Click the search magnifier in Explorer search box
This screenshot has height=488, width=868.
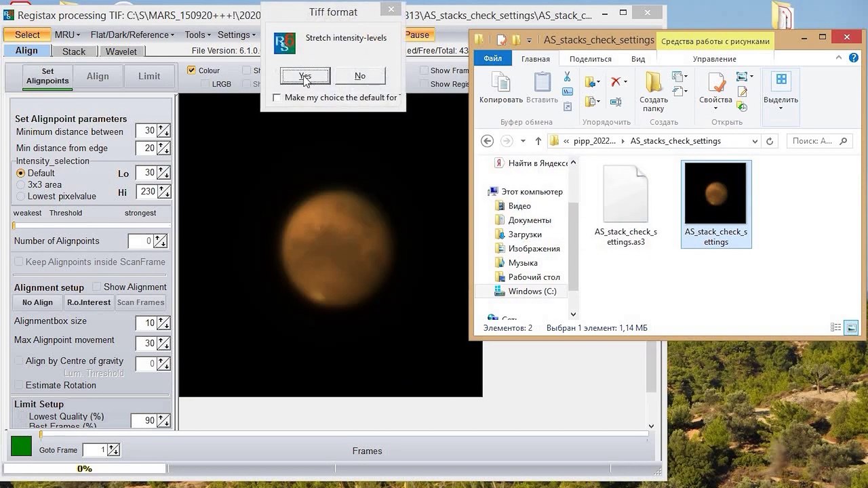tap(843, 141)
